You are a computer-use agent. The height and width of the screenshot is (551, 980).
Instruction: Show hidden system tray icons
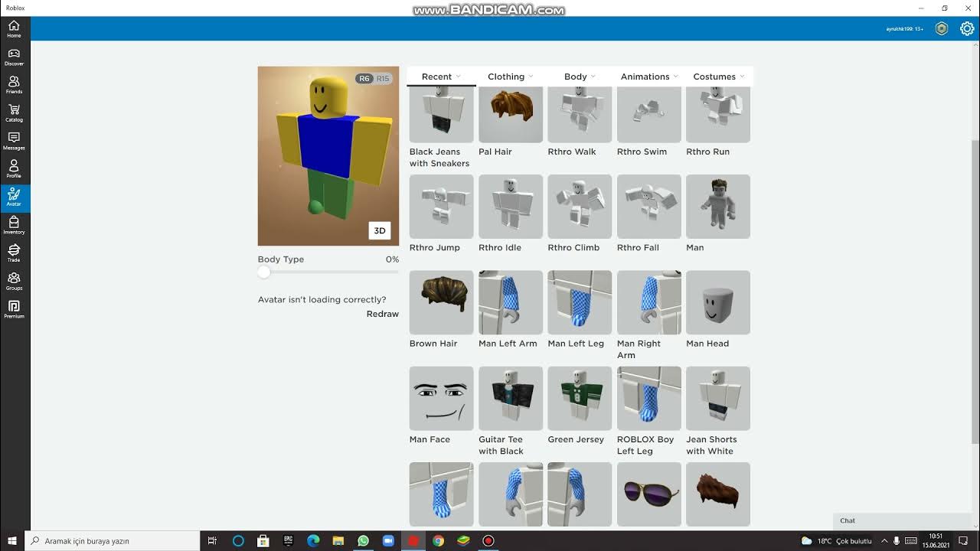coord(884,541)
